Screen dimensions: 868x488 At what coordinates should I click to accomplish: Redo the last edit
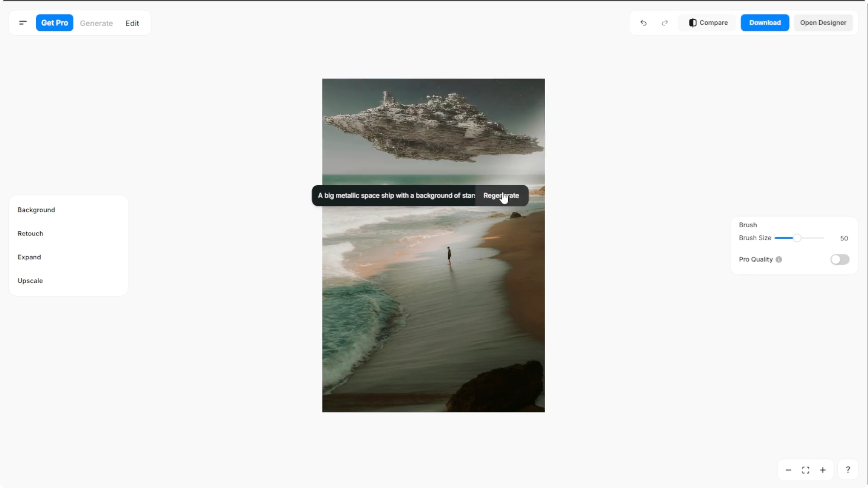tap(665, 23)
